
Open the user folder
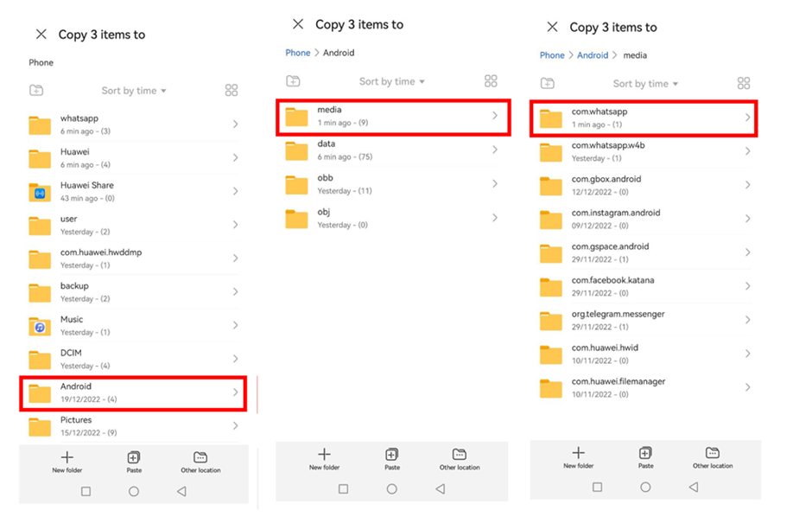[134, 225]
